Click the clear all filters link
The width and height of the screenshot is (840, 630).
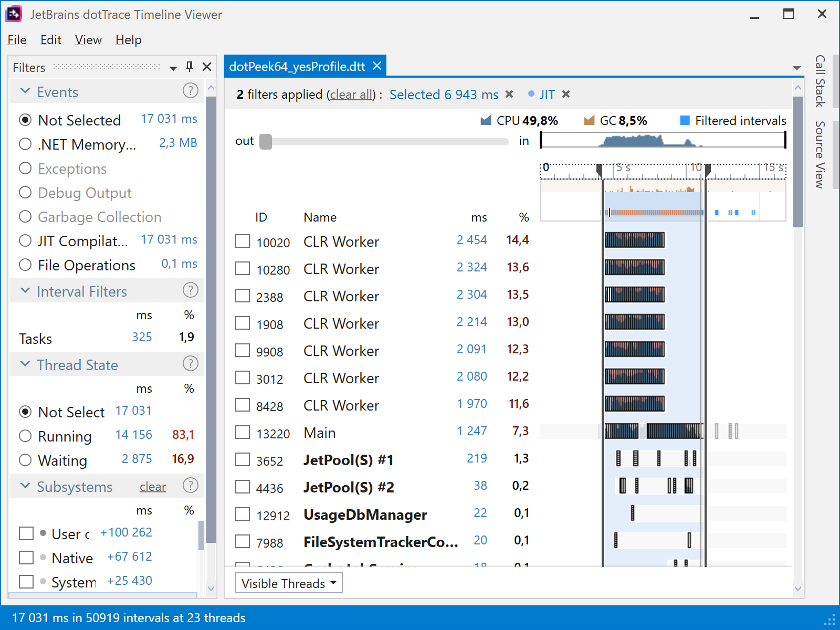tap(351, 94)
